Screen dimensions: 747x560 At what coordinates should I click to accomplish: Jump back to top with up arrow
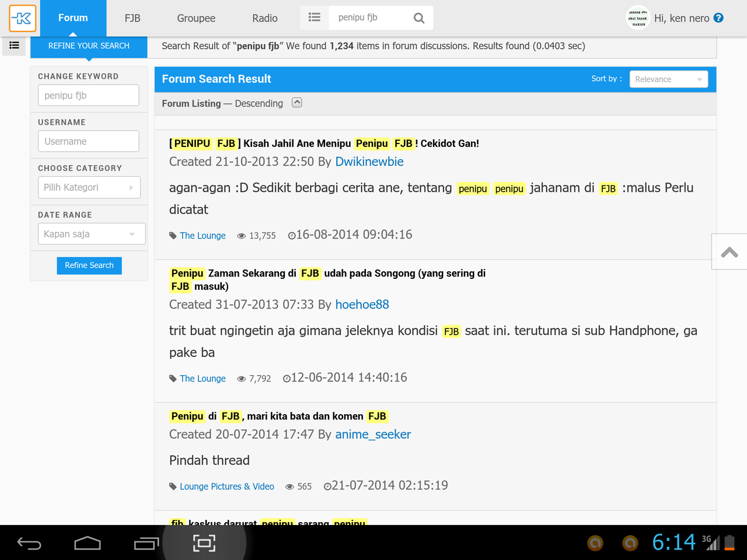729,252
